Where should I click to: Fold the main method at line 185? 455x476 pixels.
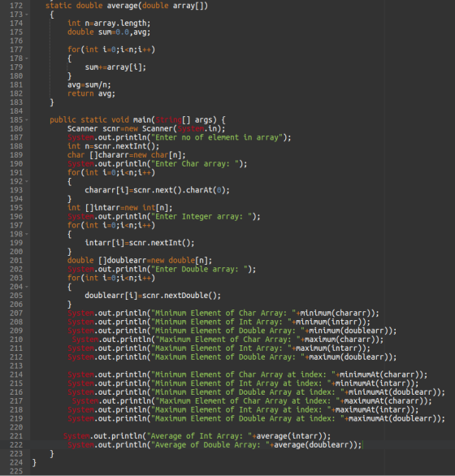pos(27,120)
